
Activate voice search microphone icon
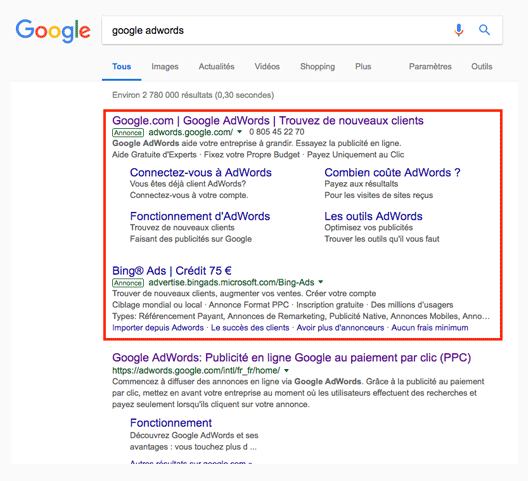coord(459,30)
